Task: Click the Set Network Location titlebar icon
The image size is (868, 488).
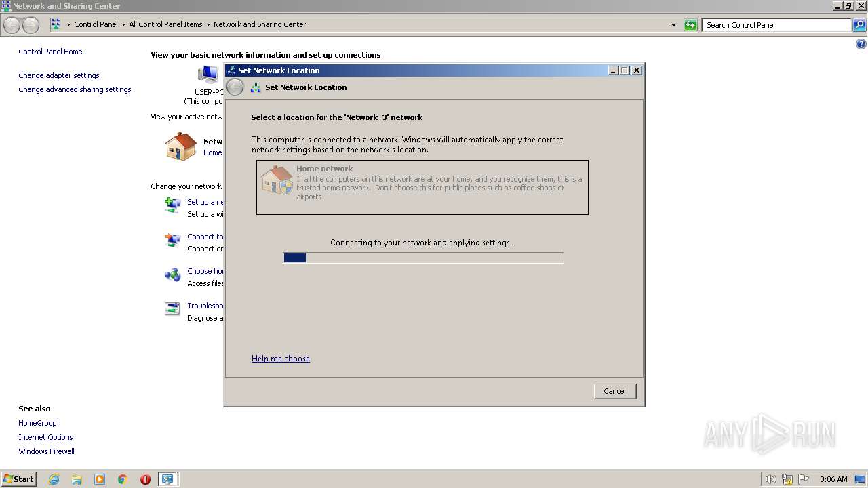Action: [x=231, y=70]
